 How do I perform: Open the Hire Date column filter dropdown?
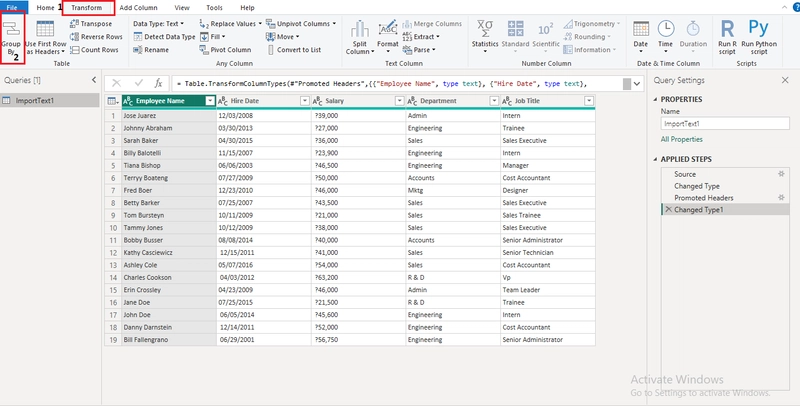[305, 101]
